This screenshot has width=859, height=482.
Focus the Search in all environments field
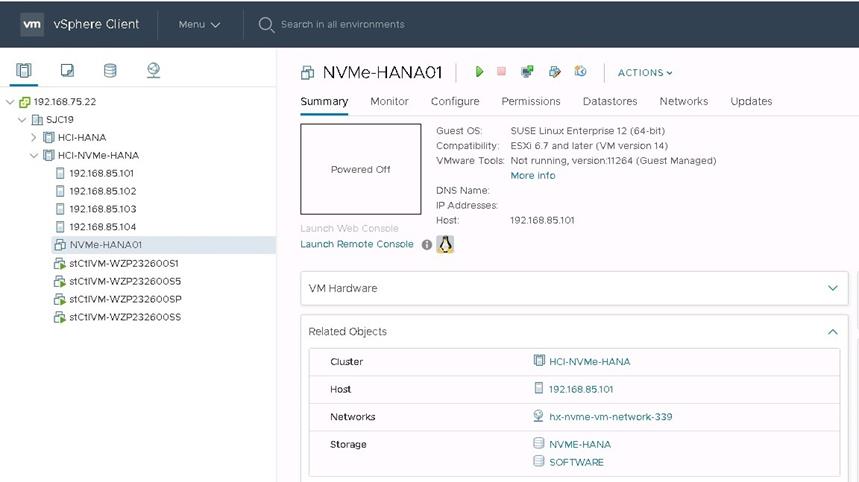coord(342,25)
